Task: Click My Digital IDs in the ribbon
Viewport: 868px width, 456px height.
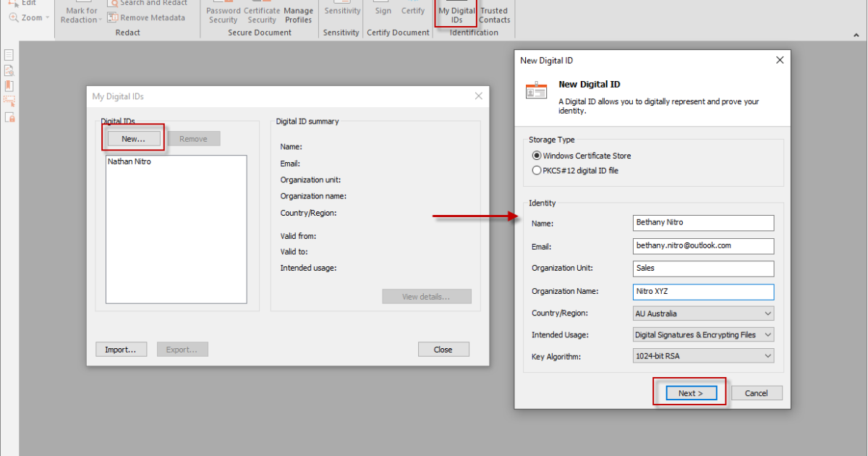Action: (x=456, y=13)
